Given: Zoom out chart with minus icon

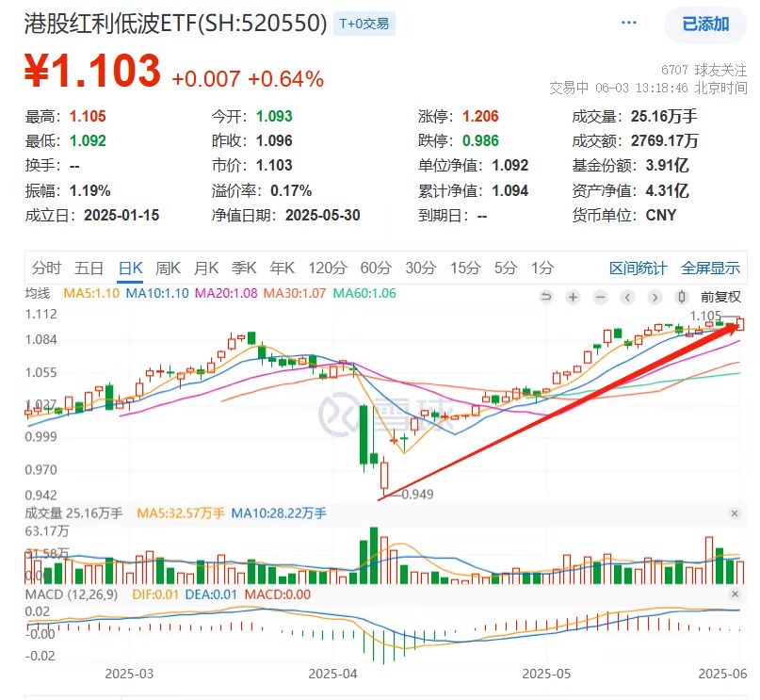Looking at the screenshot, I should point(600,297).
